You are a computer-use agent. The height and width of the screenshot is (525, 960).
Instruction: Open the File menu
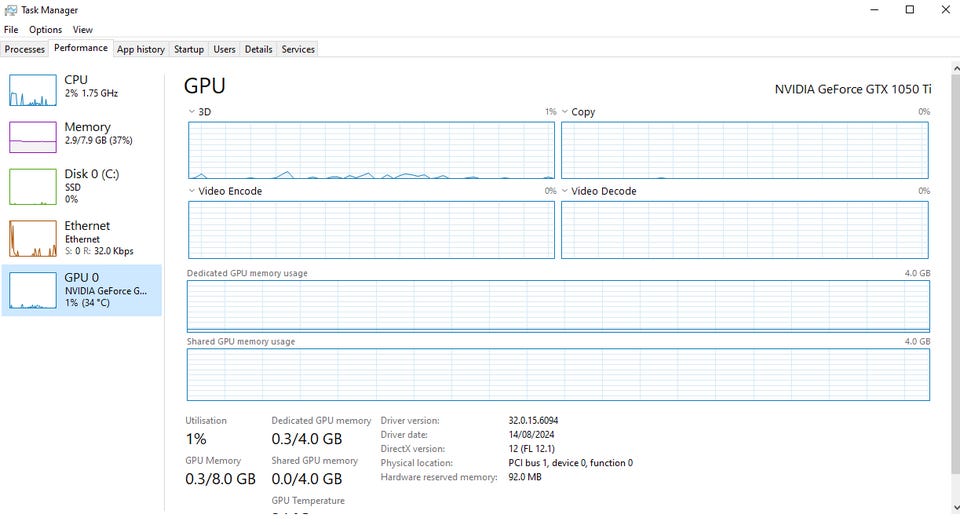click(x=11, y=29)
